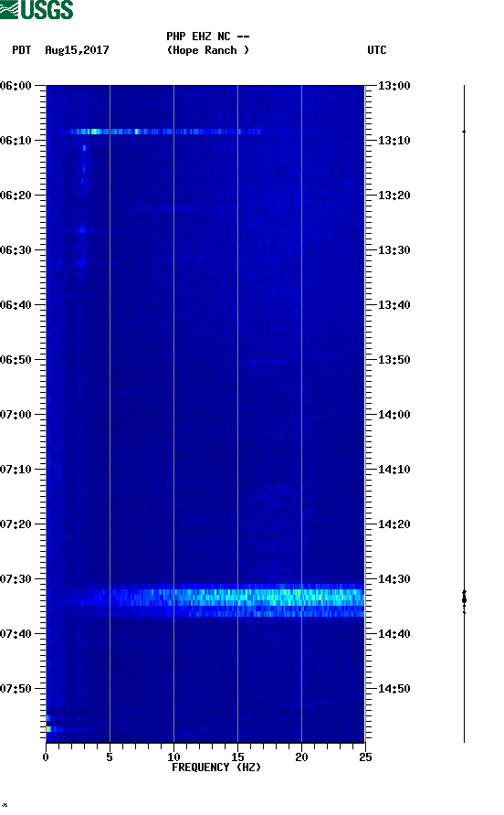
Task: Click the 'FREQUENCY (HZ)' axis title
Action: pyautogui.click(x=216, y=767)
